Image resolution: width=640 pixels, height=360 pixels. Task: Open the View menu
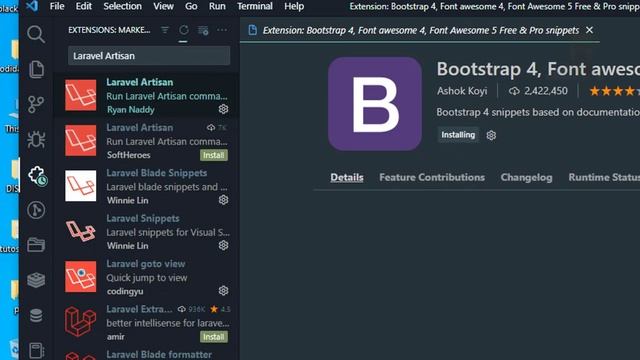coord(163,6)
